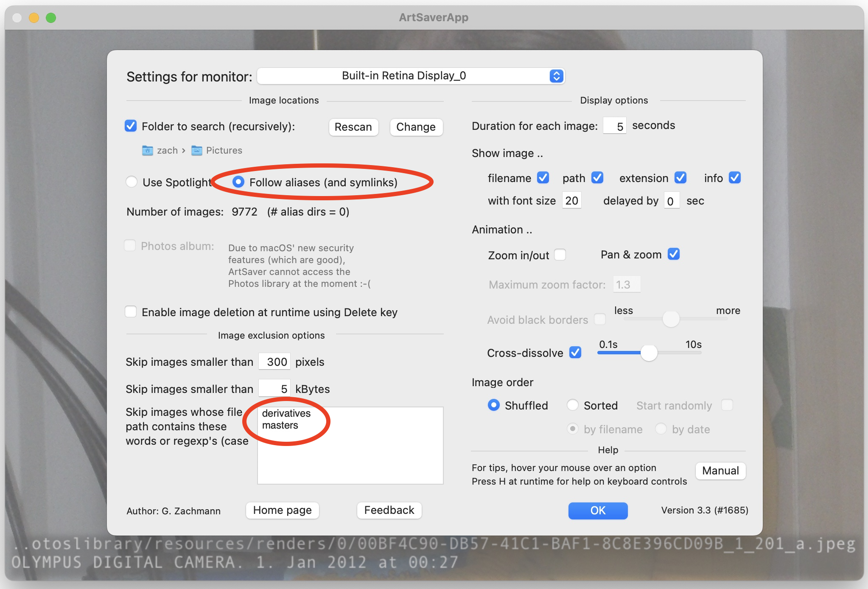Select Follow aliases (and symlinks) radio button

pyautogui.click(x=238, y=182)
